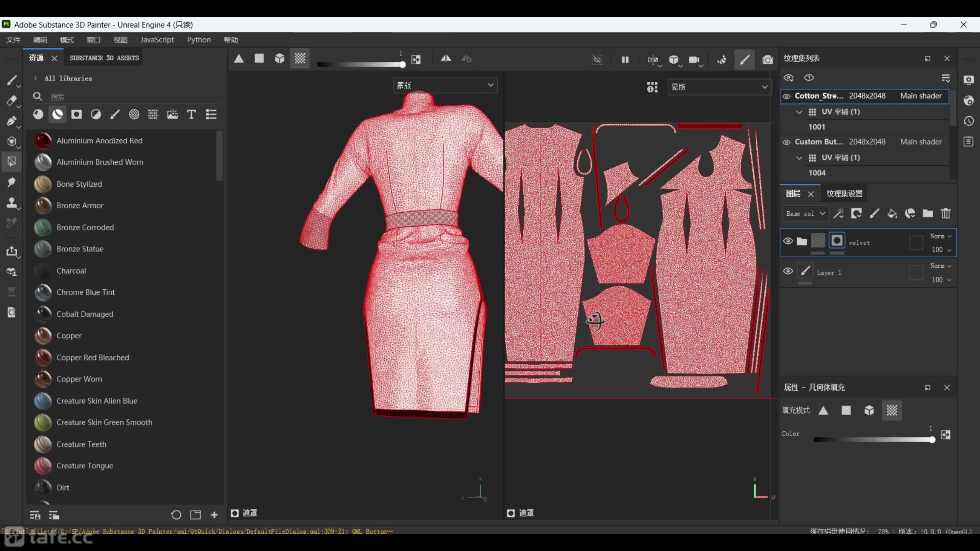This screenshot has height=551, width=980.
Task: Select the Bronze Armor material
Action: pos(80,205)
